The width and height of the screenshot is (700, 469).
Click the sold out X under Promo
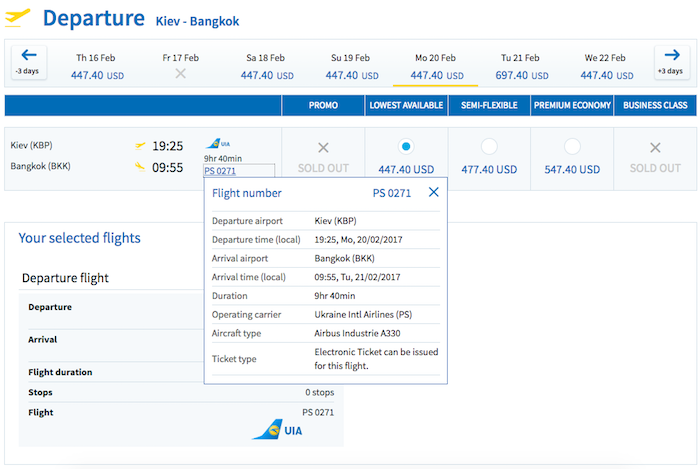tap(323, 148)
